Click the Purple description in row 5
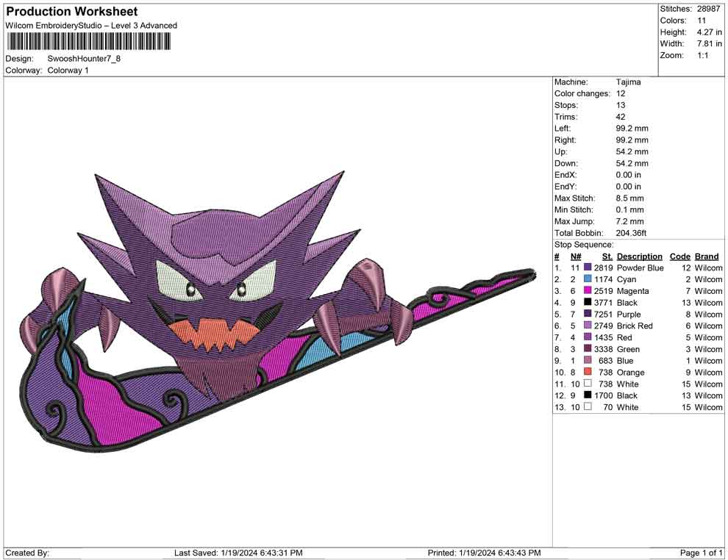Viewport: 728px width, 560px height. click(x=629, y=314)
